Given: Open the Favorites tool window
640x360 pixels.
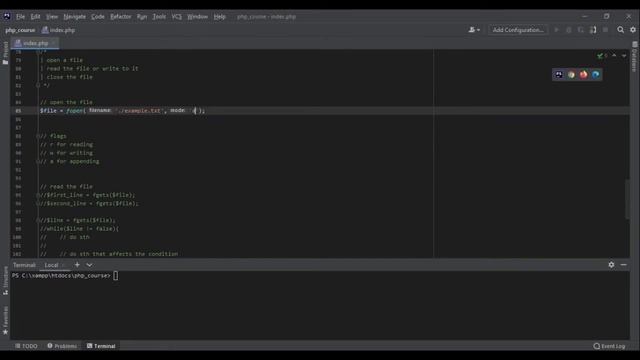Looking at the screenshot, I should [x=5, y=320].
